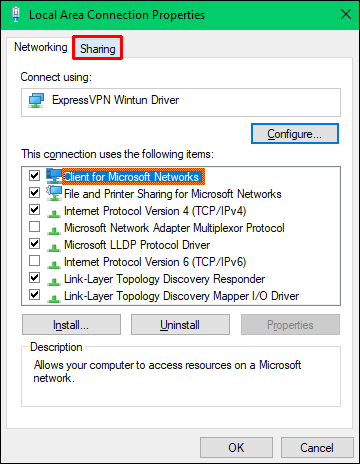Click the Internet Protocol Version 6 protocol icon
Image resolution: width=360 pixels, height=464 pixels.
(54, 264)
